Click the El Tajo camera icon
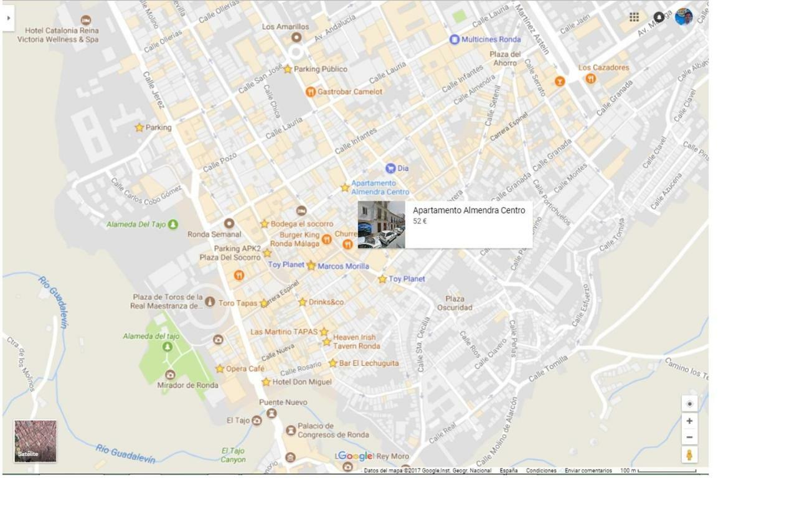This screenshot has width=797, height=532. pyautogui.click(x=257, y=421)
